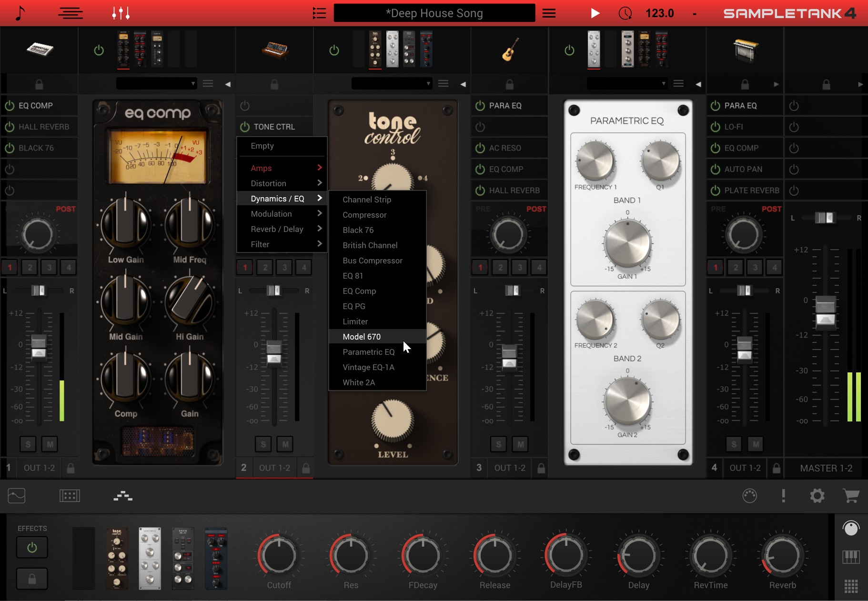The image size is (868, 601).
Task: Collapse channel 2 effects panel arrow
Action: 463,84
